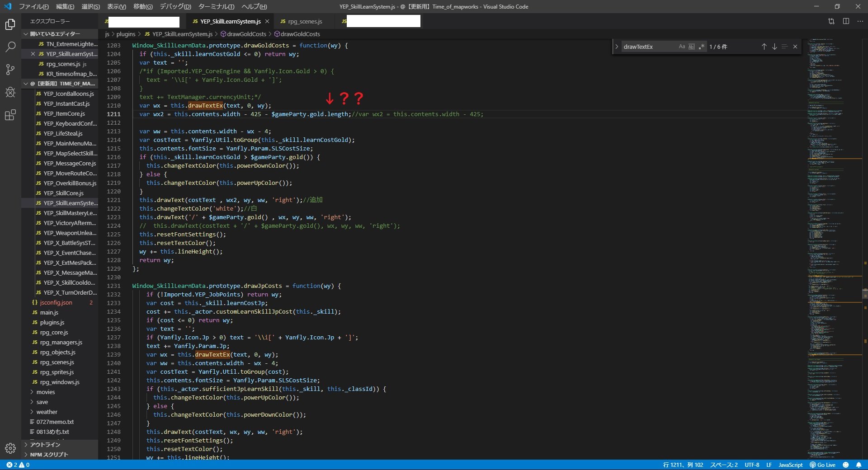Click the last drawGoldCosts breadcrumb
This screenshot has width=868, height=470.
[297, 34]
